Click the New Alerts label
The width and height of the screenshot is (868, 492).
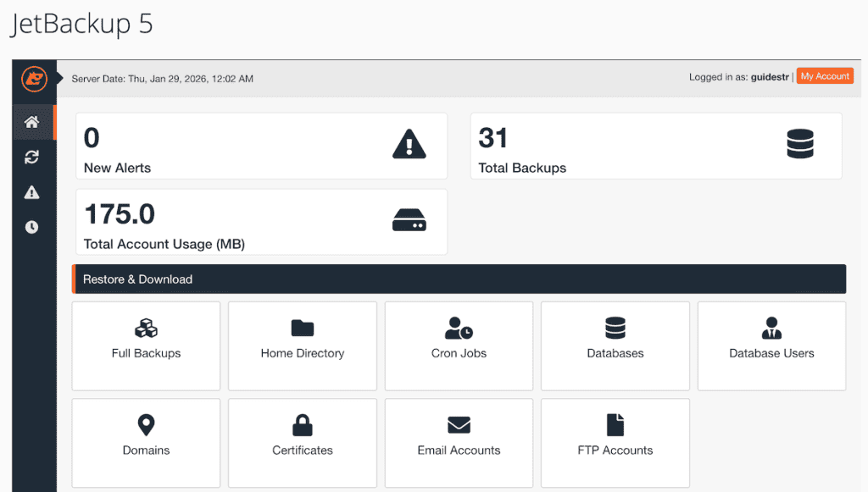pos(117,168)
